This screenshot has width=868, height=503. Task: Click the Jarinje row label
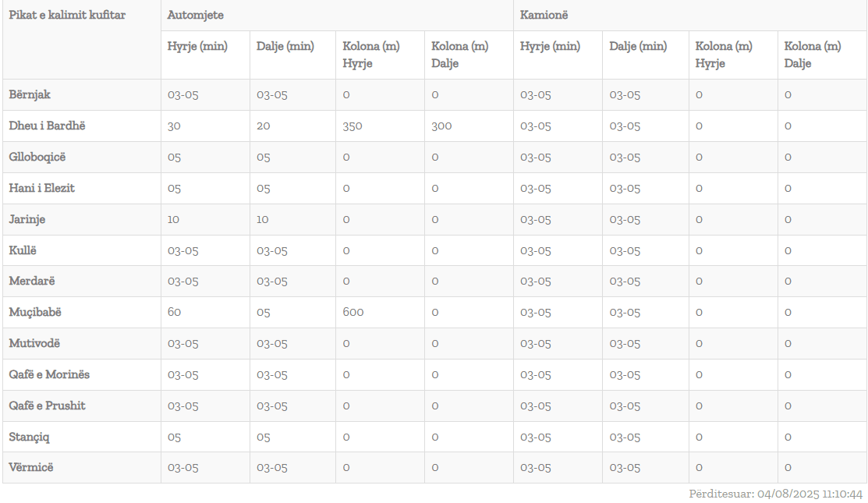tap(27, 219)
